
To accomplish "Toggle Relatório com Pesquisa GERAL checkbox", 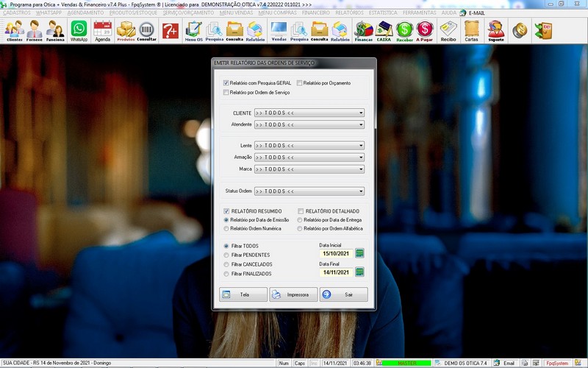I will pos(226,83).
